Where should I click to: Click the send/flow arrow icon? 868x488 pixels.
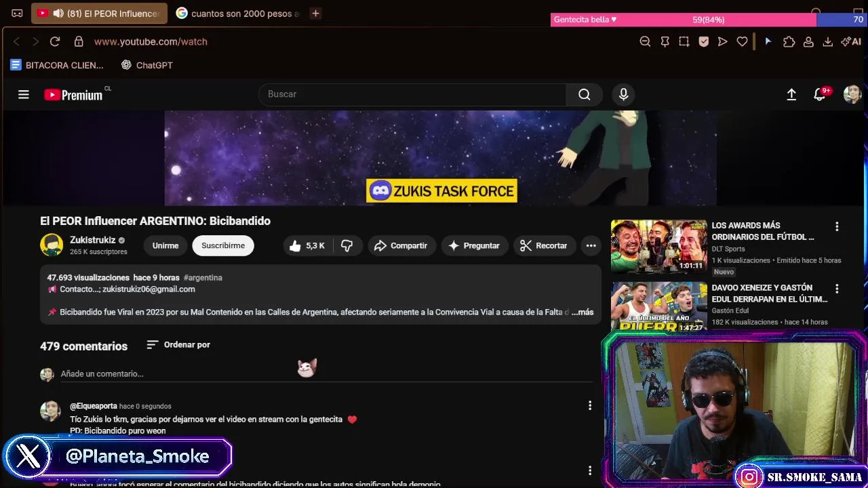pos(723,41)
